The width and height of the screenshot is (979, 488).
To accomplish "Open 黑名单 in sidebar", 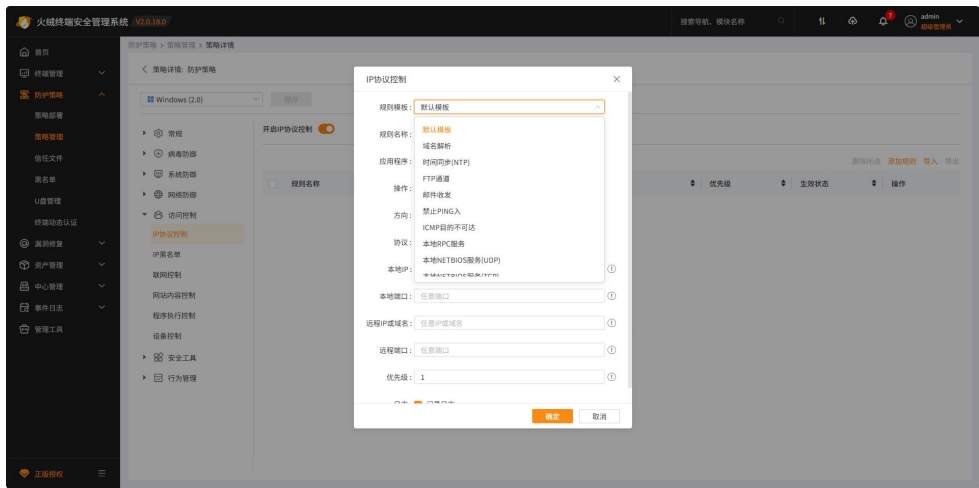I will coord(45,180).
